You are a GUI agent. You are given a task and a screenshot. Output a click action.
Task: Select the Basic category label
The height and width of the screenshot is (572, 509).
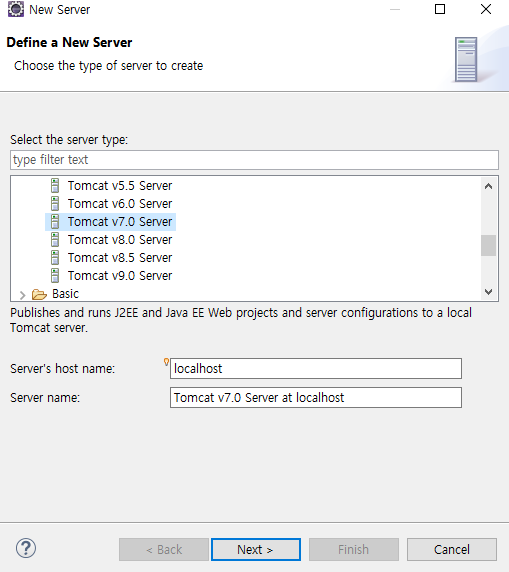click(x=65, y=294)
